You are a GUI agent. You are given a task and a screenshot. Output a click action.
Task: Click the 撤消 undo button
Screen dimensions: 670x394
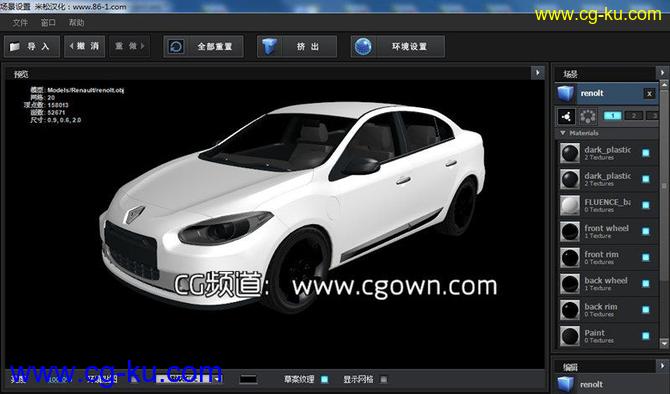point(84,46)
